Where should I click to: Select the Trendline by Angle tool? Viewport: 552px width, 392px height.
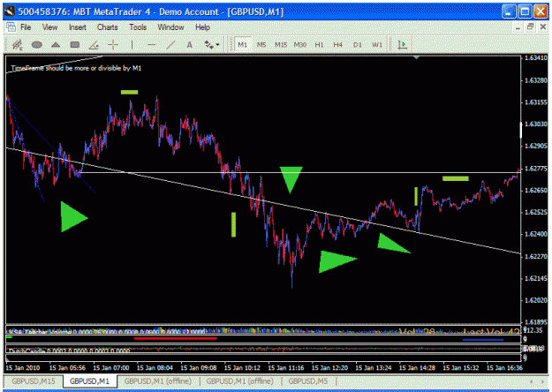(x=94, y=45)
